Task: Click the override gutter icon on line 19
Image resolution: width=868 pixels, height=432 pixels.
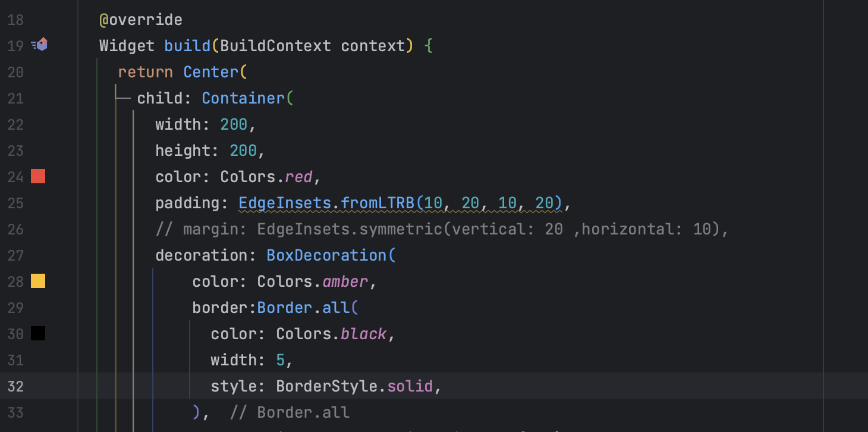Action: [39, 45]
